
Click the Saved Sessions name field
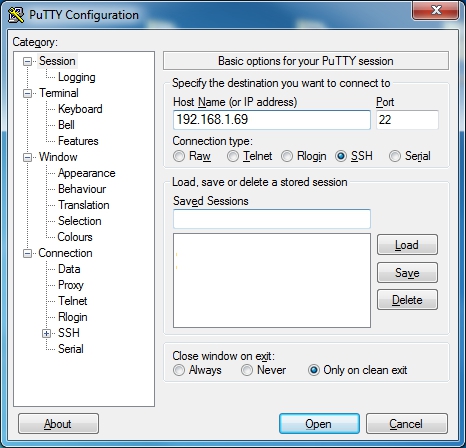tap(272, 219)
